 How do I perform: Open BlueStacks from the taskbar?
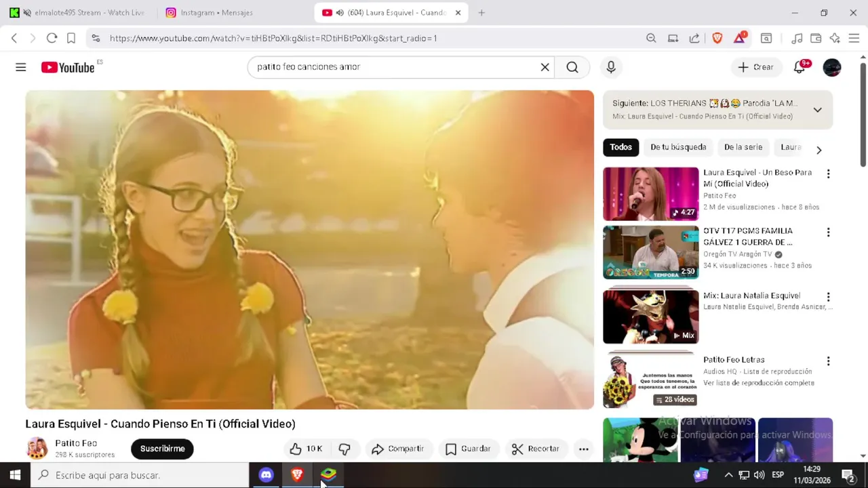pyautogui.click(x=328, y=474)
